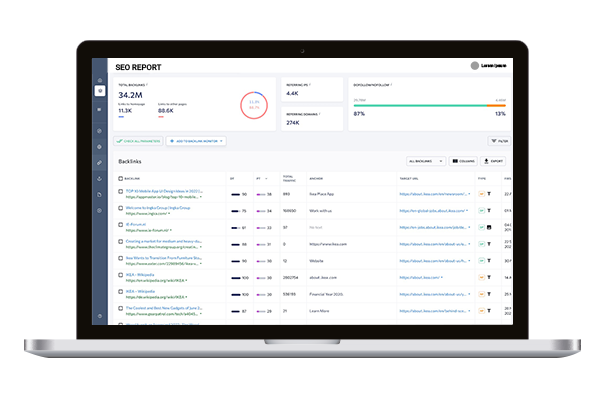Open the link chain icon in sidebar
600x400 pixels.
click(x=100, y=162)
